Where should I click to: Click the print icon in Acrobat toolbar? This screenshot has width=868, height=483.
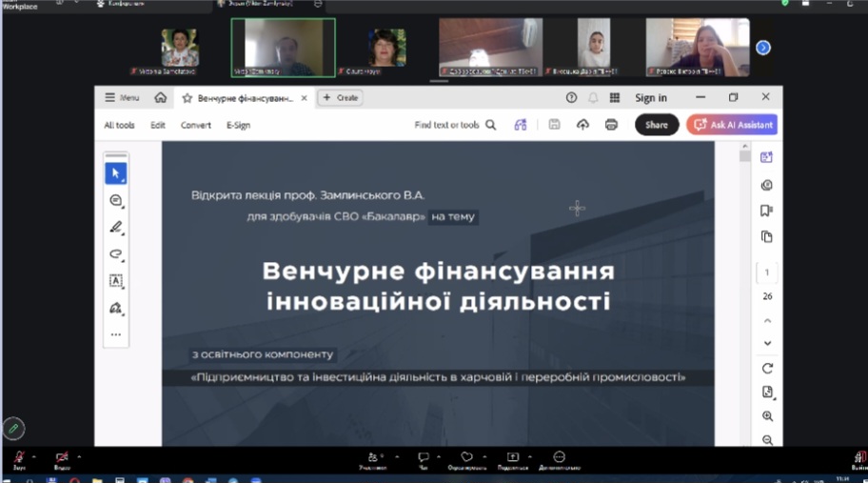611,125
